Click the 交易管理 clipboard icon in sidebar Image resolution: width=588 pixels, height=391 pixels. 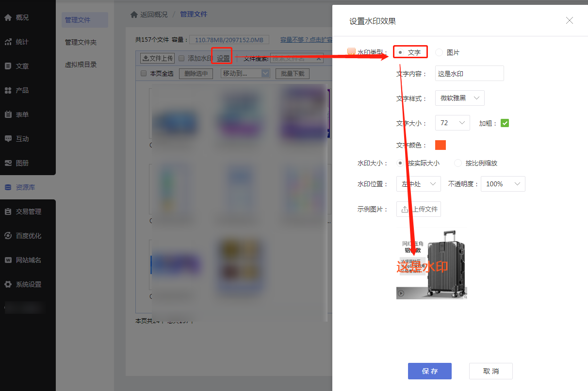8,212
